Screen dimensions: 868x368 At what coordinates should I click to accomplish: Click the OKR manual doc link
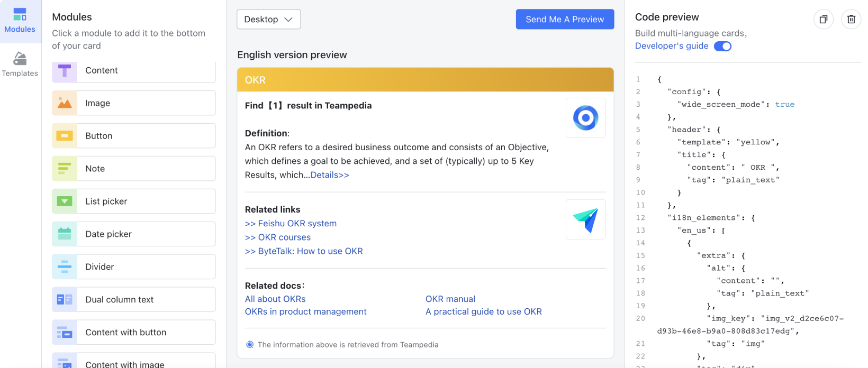[x=450, y=299]
